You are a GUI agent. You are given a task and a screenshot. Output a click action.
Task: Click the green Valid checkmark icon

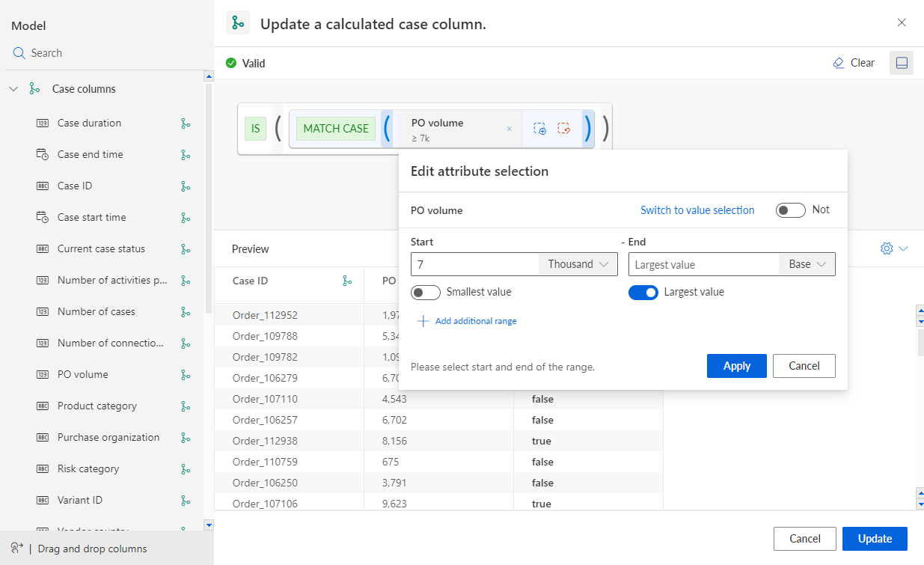(231, 64)
